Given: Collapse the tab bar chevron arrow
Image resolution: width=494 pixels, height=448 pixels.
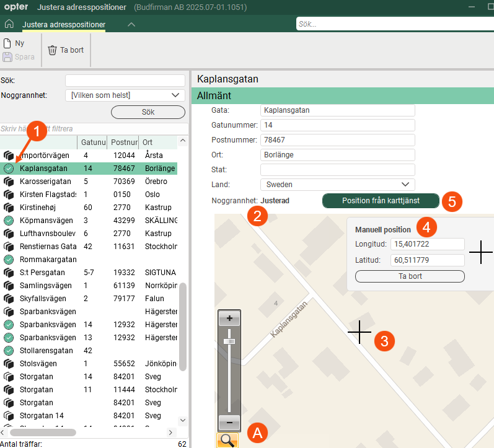Looking at the screenshot, I should tap(131, 25).
